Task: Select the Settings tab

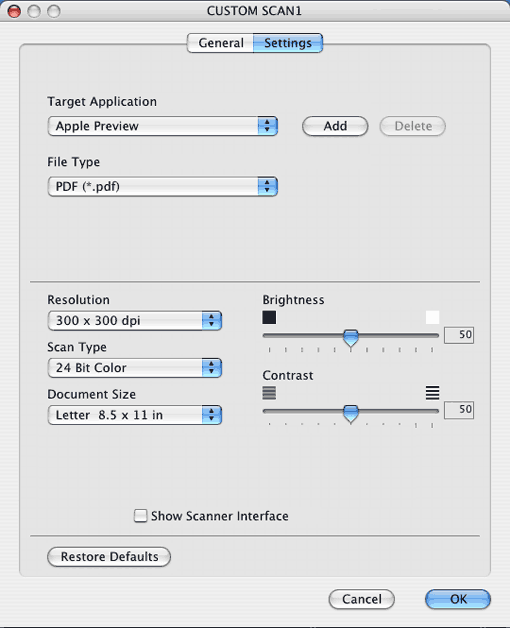Action: click(x=288, y=43)
